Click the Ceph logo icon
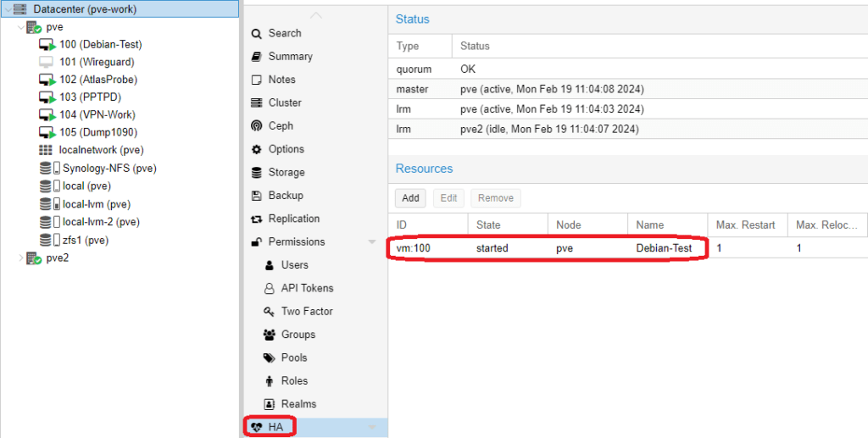868x438 pixels. point(256,126)
